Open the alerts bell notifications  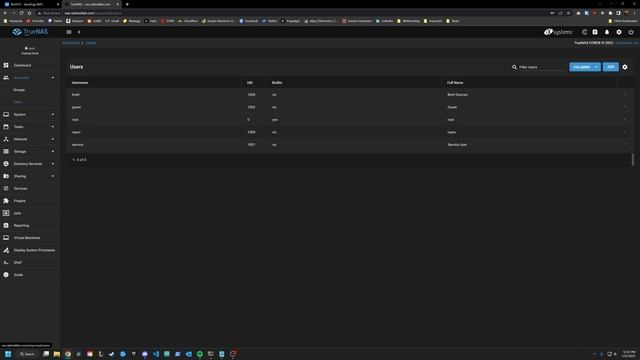(607, 32)
